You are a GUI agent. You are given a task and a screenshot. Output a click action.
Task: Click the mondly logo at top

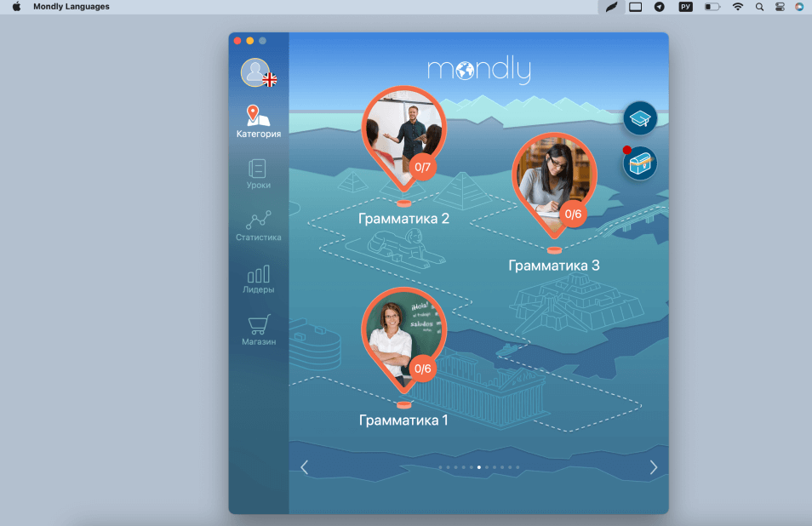[x=478, y=70]
